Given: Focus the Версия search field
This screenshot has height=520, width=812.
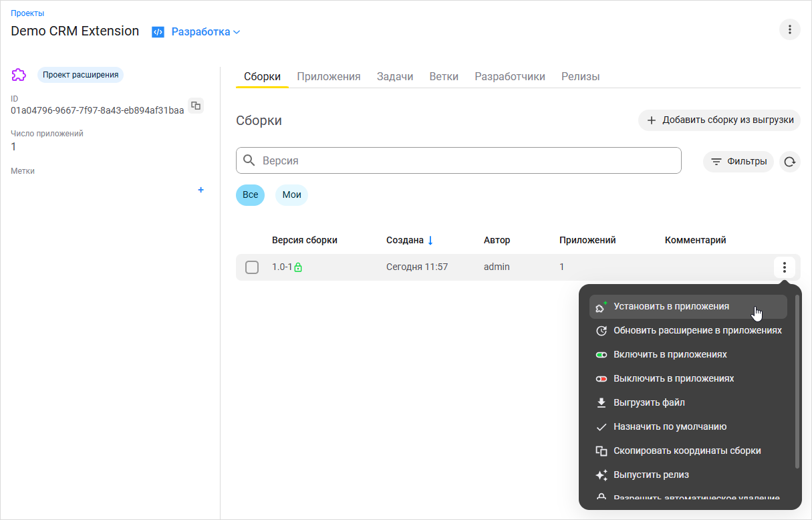Looking at the screenshot, I should pyautogui.click(x=458, y=160).
